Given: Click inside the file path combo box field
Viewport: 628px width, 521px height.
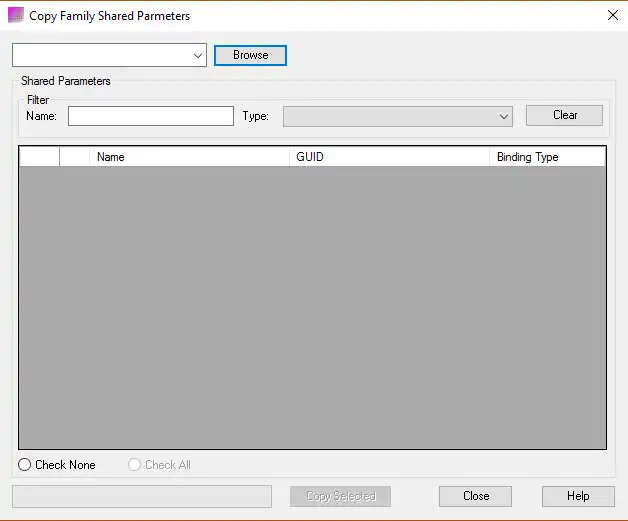Looking at the screenshot, I should (100, 56).
